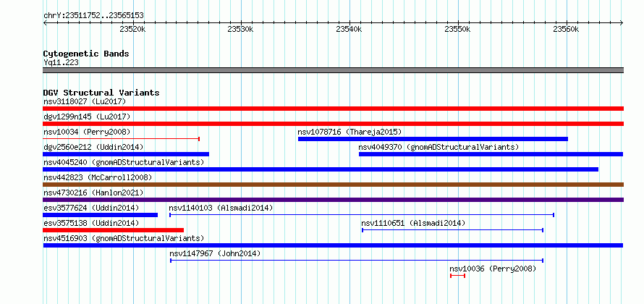Click the Yq11.223 cytogenetic band gray bar

pyautogui.click(x=333, y=70)
